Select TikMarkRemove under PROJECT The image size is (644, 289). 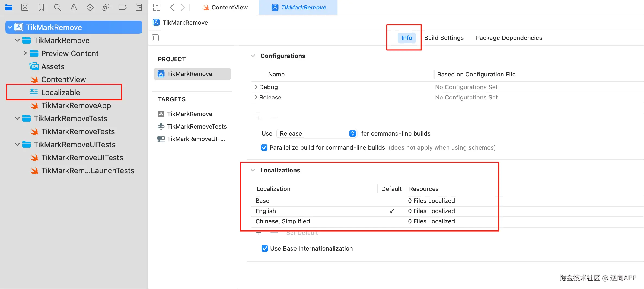click(192, 74)
